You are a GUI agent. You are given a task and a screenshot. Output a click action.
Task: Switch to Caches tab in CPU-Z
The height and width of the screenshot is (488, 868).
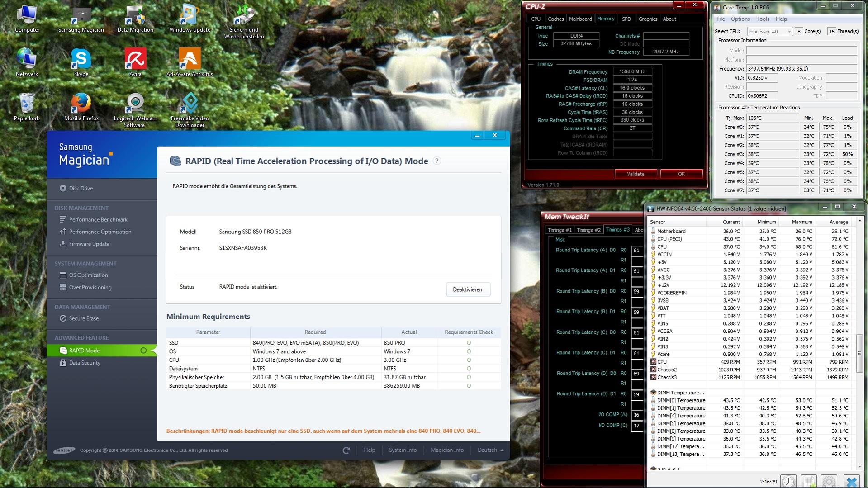coord(555,19)
